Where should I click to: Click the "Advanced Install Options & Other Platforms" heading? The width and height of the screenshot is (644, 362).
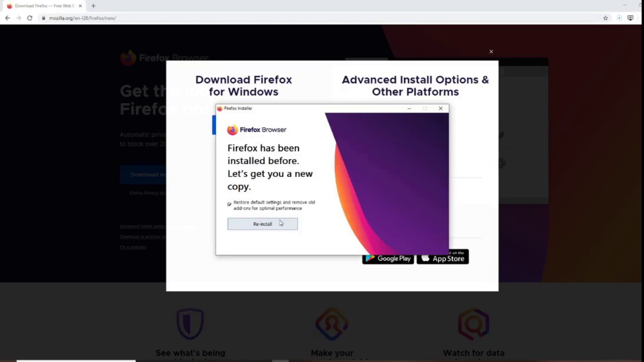pos(415,85)
